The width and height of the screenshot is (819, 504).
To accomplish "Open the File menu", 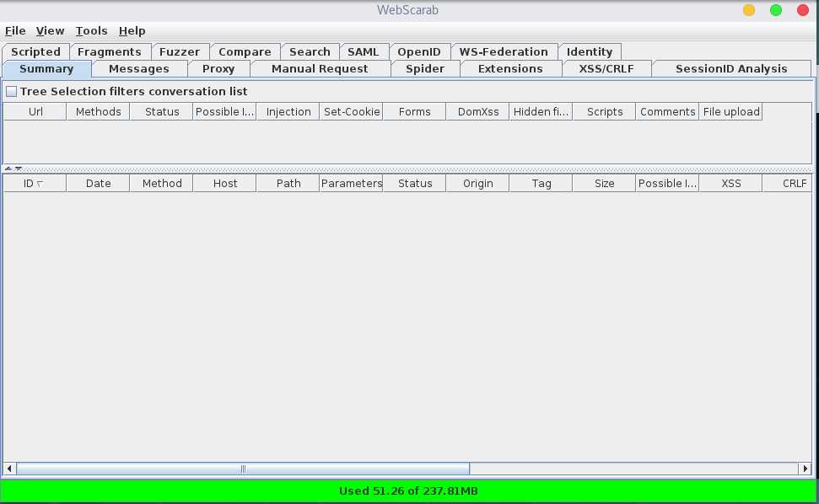I will click(x=15, y=31).
